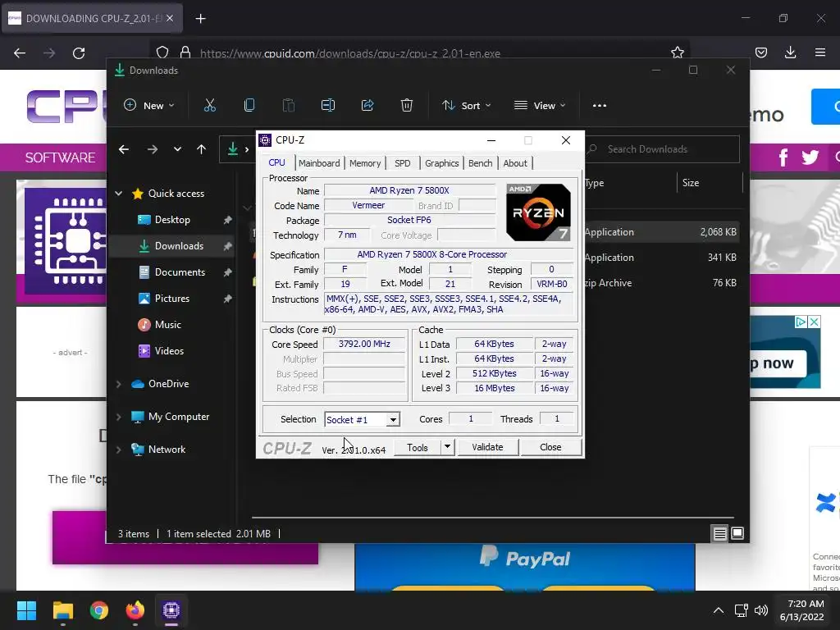Open the taskbar clock showing 7:20 AM

[x=802, y=610]
